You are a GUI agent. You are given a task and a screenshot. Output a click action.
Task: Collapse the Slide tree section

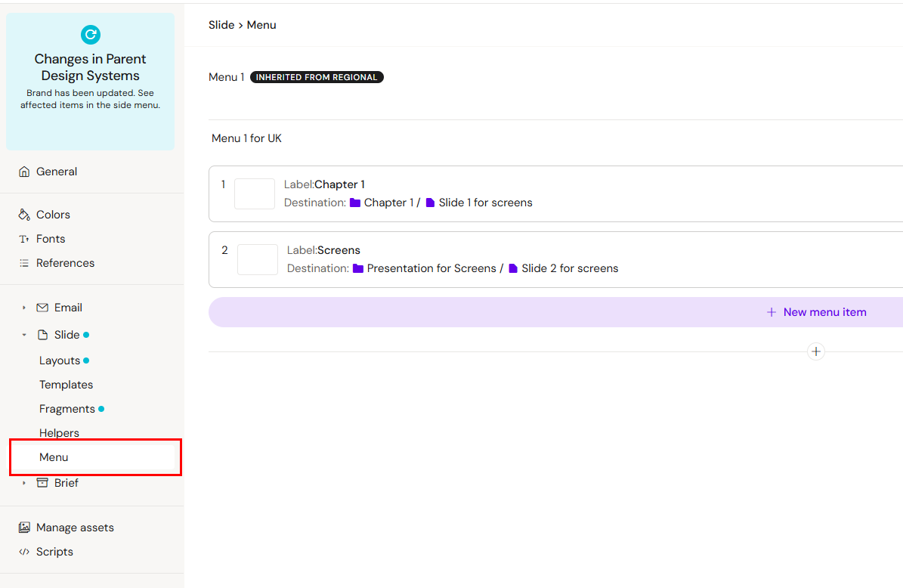pos(24,335)
